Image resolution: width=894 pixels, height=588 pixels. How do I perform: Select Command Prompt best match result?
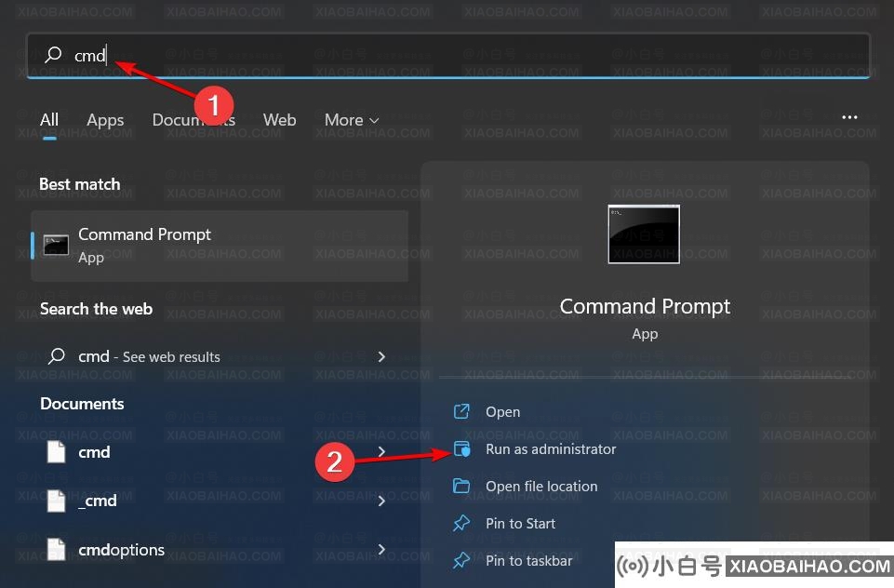coord(220,246)
